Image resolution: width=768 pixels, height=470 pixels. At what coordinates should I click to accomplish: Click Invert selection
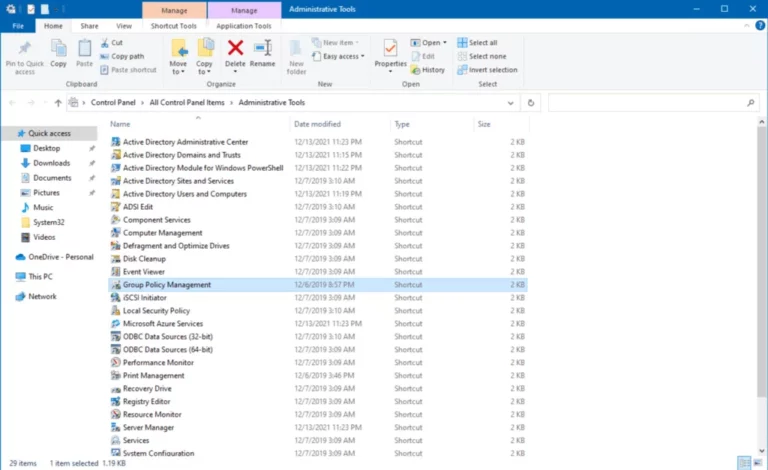[487, 70]
